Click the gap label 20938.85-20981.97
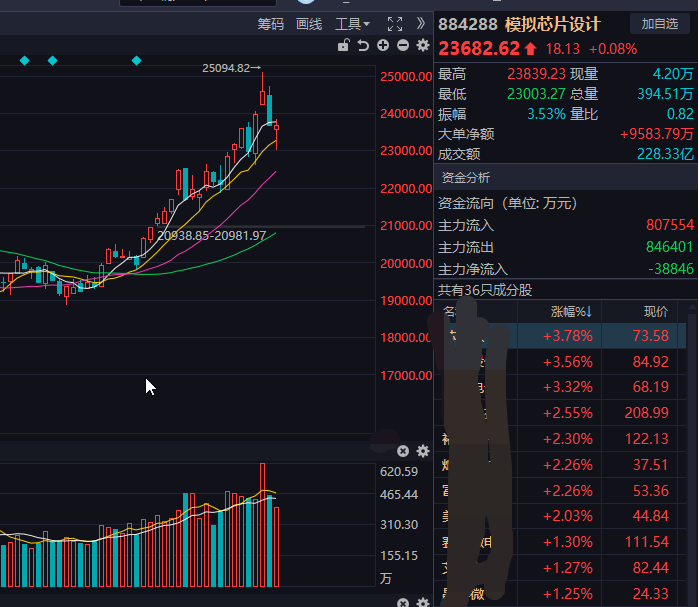699x607 pixels. click(212, 235)
